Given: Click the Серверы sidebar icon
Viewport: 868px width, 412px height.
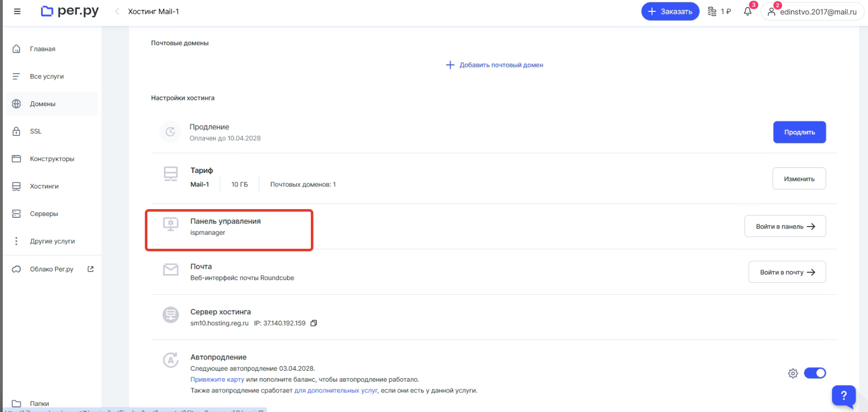Looking at the screenshot, I should click(16, 214).
